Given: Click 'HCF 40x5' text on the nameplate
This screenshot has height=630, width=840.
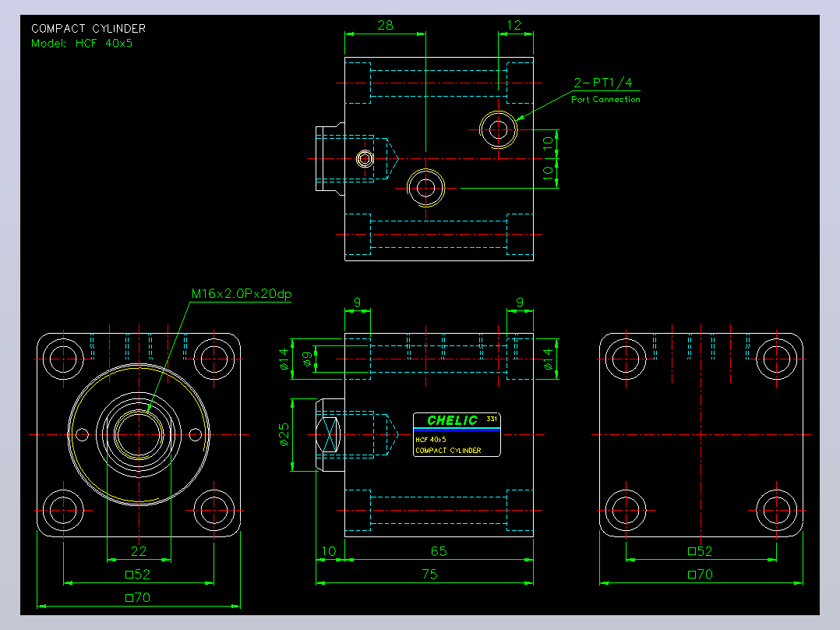Looking at the screenshot, I should (x=431, y=440).
